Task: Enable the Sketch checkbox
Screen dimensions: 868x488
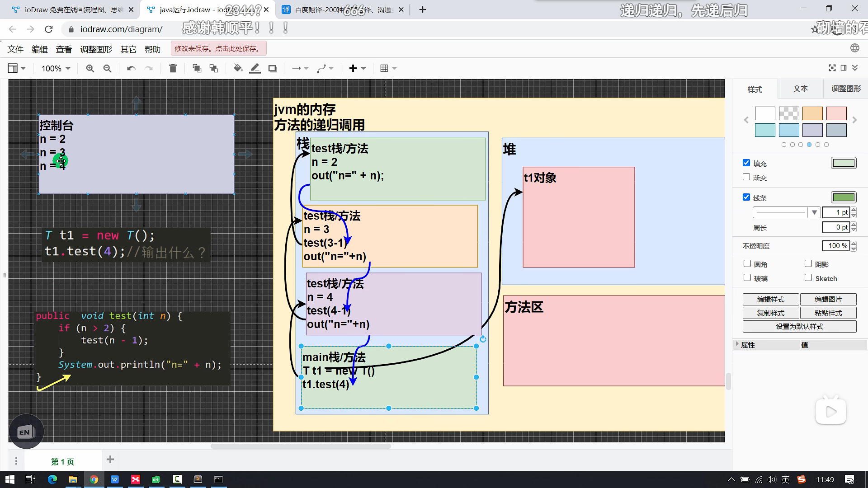Action: click(808, 278)
